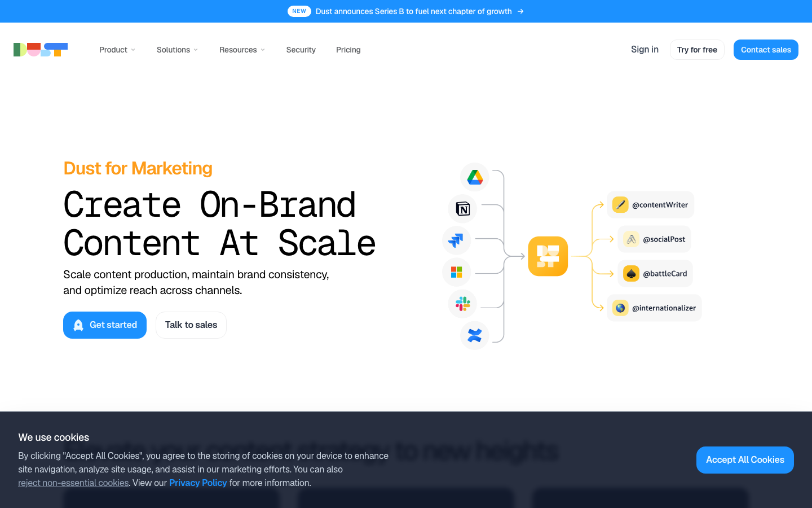Image resolution: width=812 pixels, height=508 pixels.
Task: Accept All Cookies in the banner
Action: point(745,460)
